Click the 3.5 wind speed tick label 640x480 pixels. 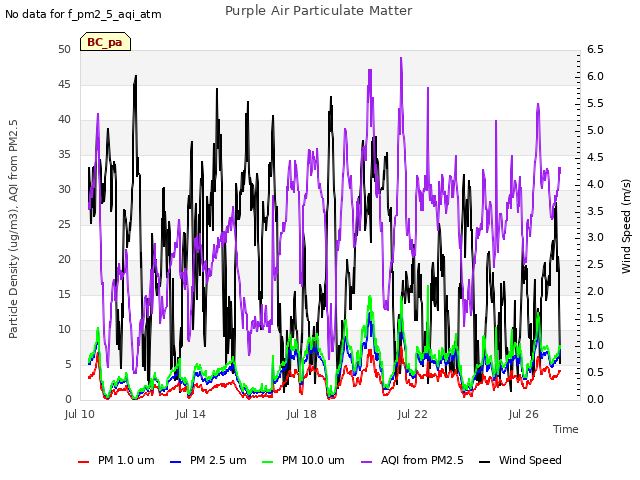click(595, 211)
